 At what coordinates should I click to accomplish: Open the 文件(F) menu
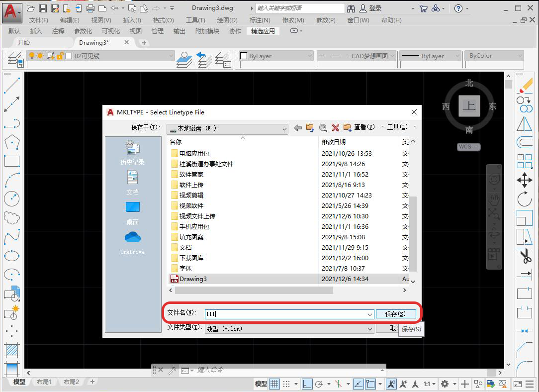click(38, 20)
